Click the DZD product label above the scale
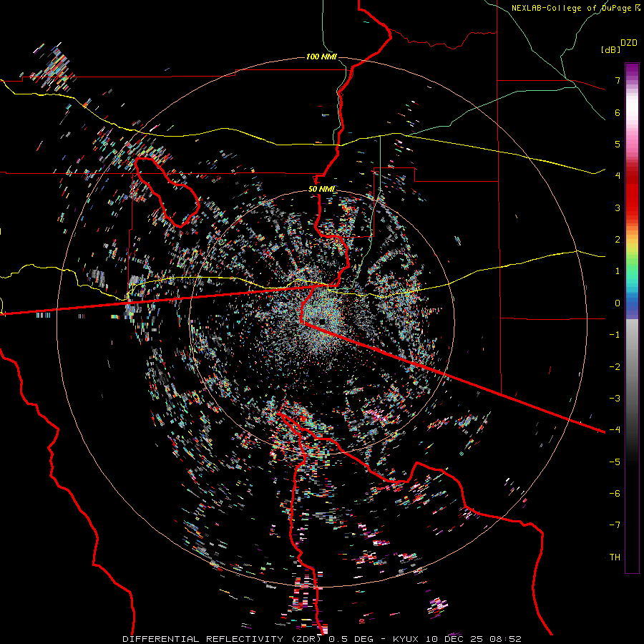The image size is (644, 644). click(629, 43)
